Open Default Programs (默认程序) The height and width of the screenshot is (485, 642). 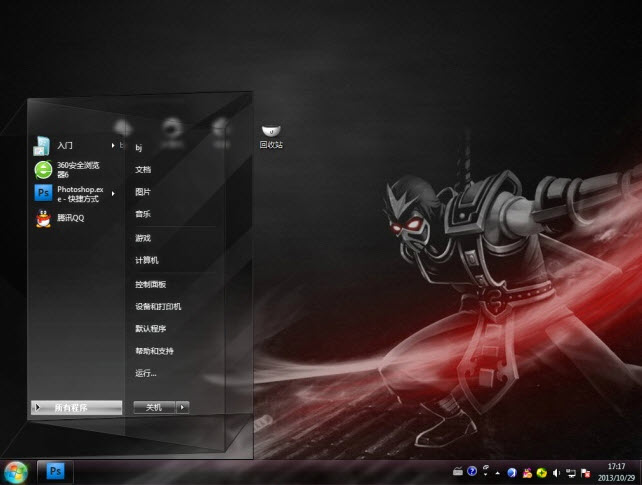(151, 329)
